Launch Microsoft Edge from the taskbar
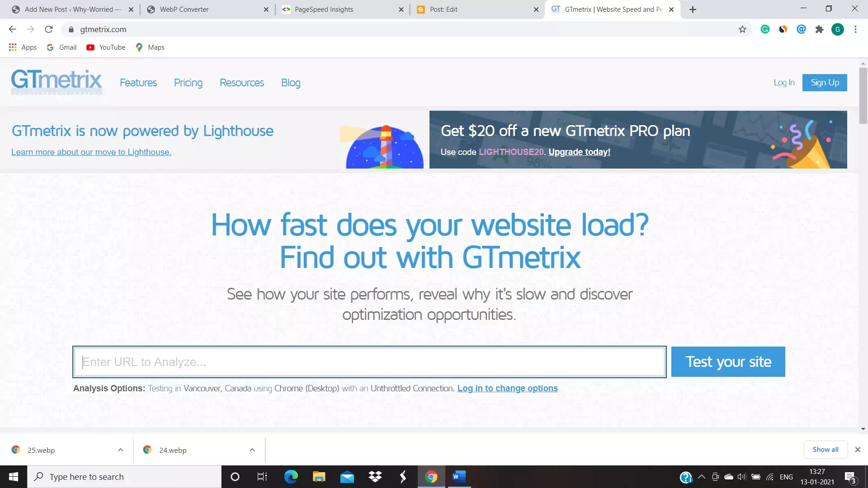 [x=291, y=477]
